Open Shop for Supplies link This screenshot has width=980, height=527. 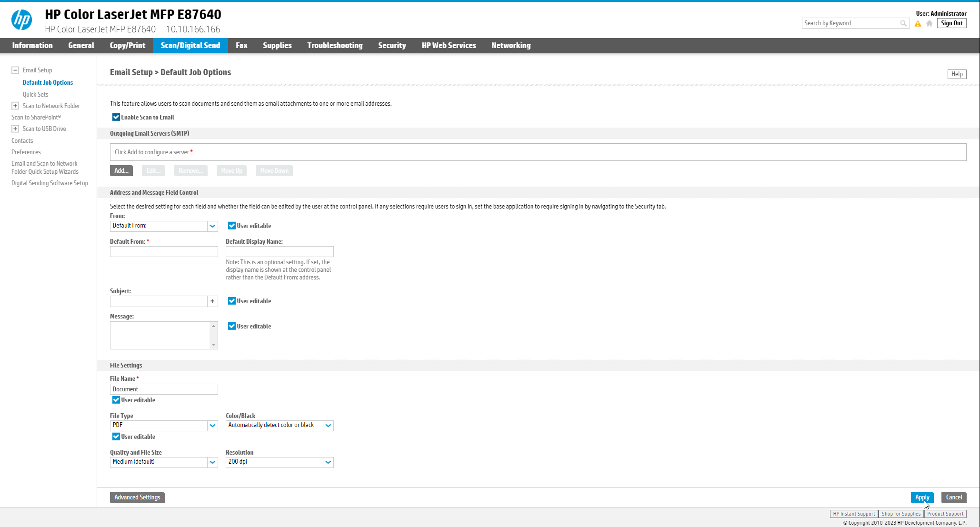tap(901, 514)
